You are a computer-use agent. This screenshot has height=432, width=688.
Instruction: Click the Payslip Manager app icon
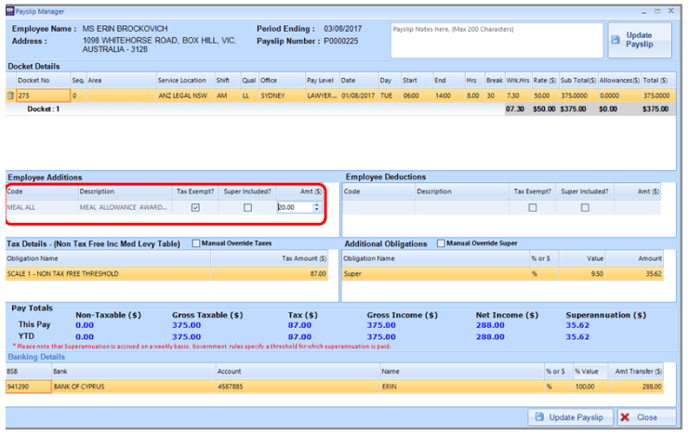(10, 11)
